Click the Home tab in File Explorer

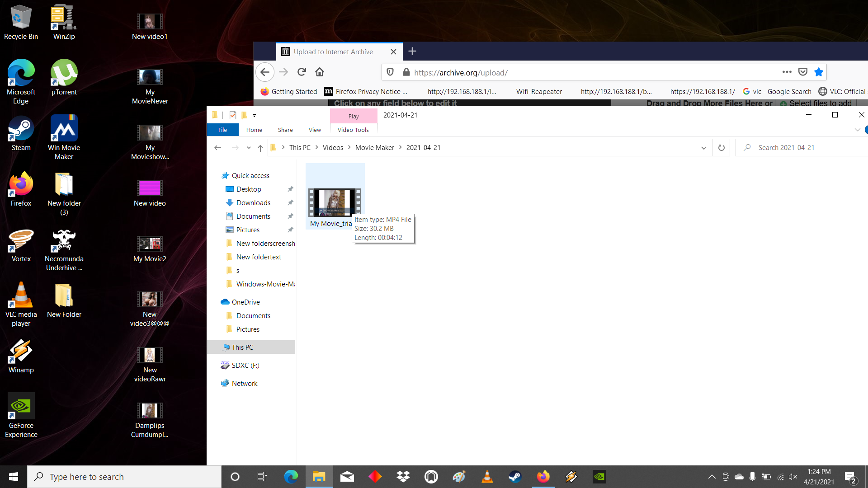click(x=254, y=130)
